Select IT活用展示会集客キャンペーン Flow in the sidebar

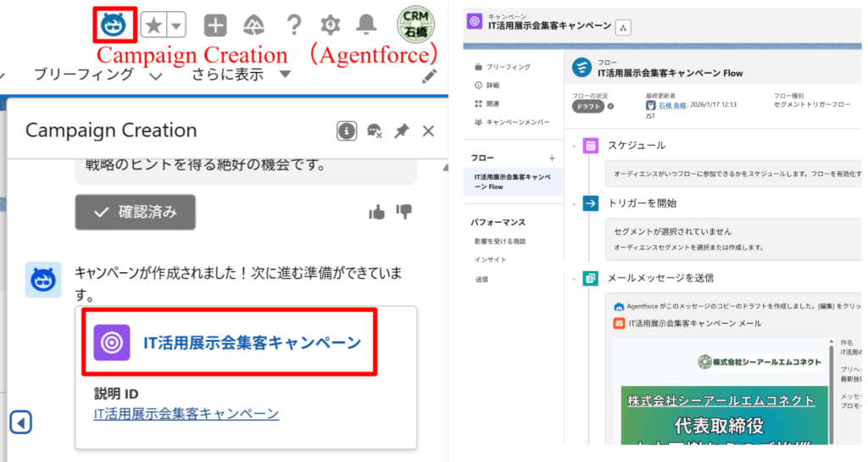[513, 182]
